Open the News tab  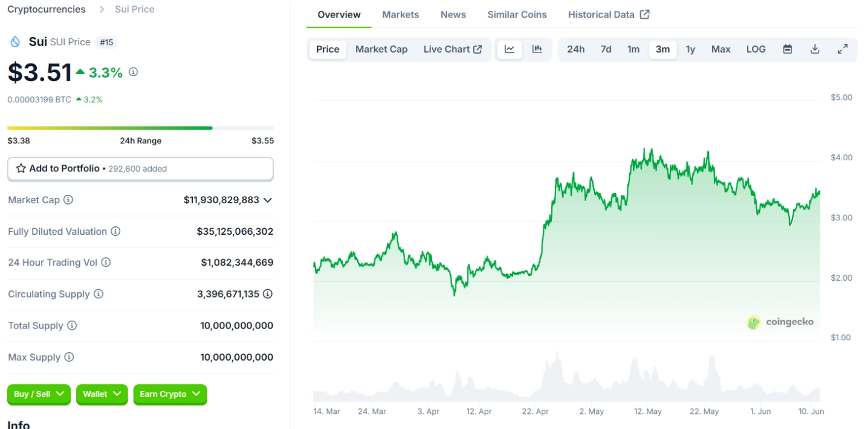(453, 15)
